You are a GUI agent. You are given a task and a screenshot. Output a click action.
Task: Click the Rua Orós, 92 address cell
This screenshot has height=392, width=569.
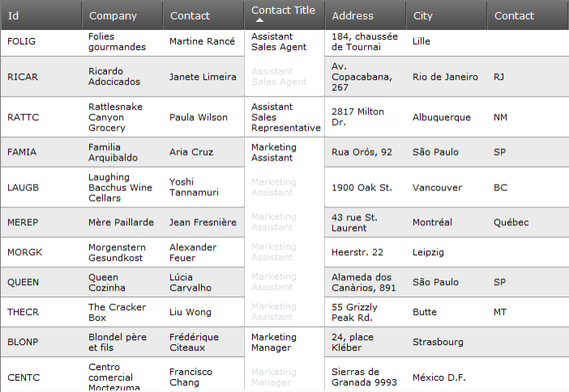(x=362, y=152)
